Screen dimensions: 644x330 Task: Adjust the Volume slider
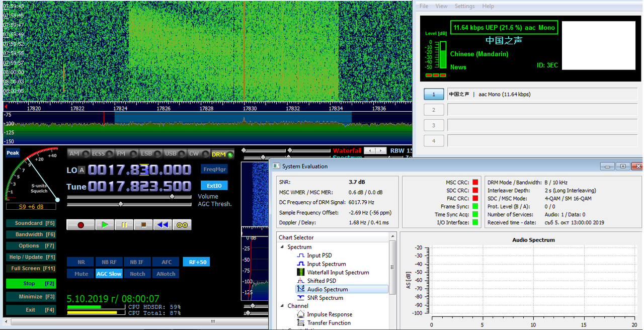pyautogui.click(x=172, y=197)
